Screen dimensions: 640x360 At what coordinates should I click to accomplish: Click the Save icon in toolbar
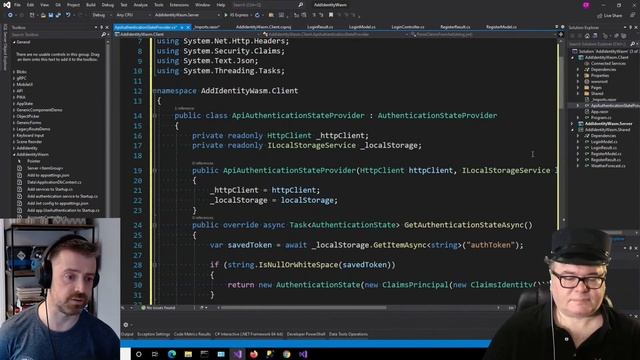(x=51, y=15)
